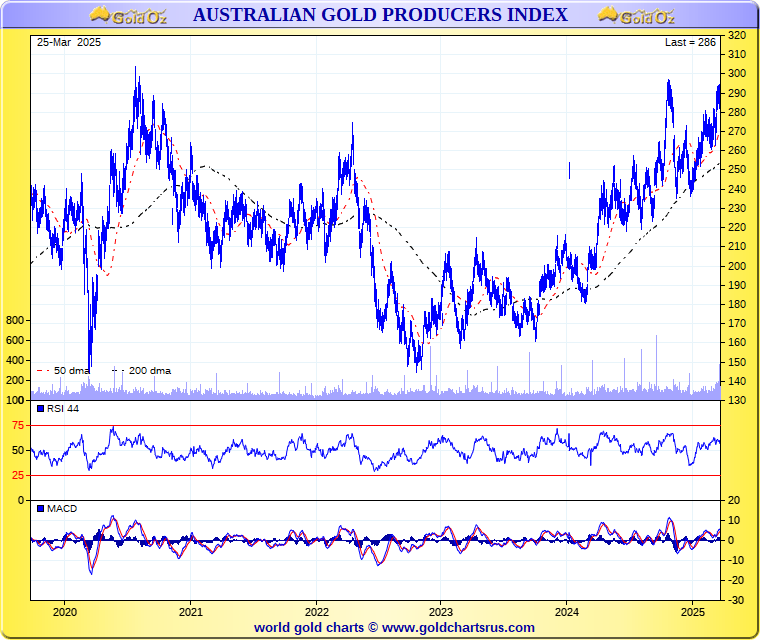Click the 200 price axis label
Image resolution: width=760 pixels, height=640 pixels.
point(737,266)
